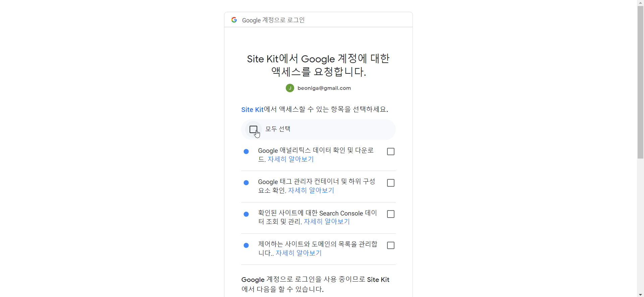Open 자세히 알아보기 for Google 애널리틱스
644x297 pixels.
[x=291, y=159]
